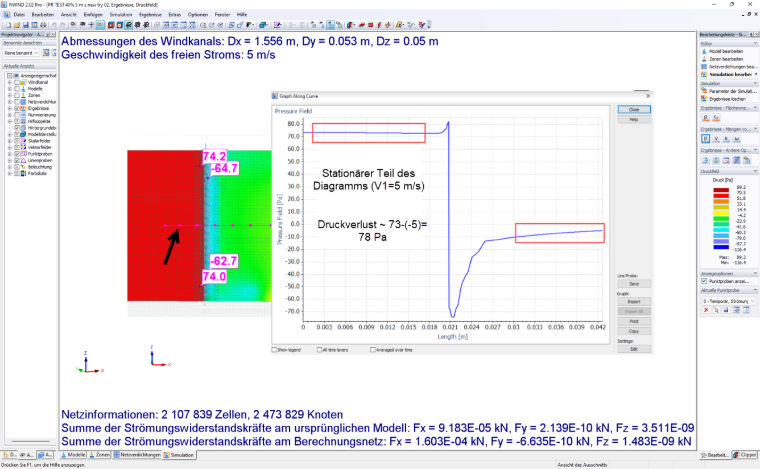Click Modell bearbeiten icon in Editor panel
Screen dimensions: 760x469
pos(704,51)
